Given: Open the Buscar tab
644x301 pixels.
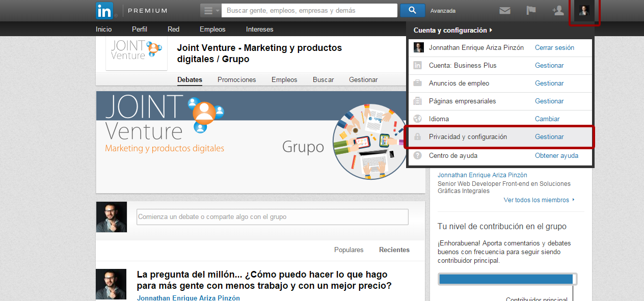Looking at the screenshot, I should (x=324, y=79).
